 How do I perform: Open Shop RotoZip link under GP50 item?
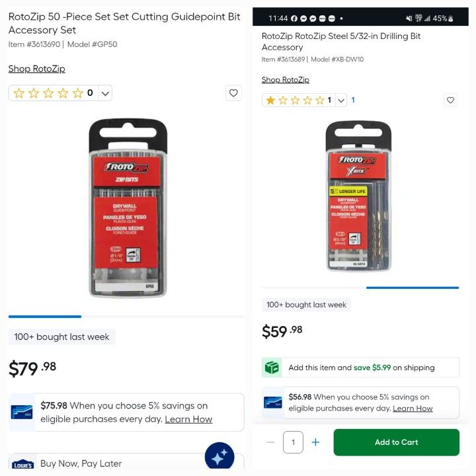point(37,69)
